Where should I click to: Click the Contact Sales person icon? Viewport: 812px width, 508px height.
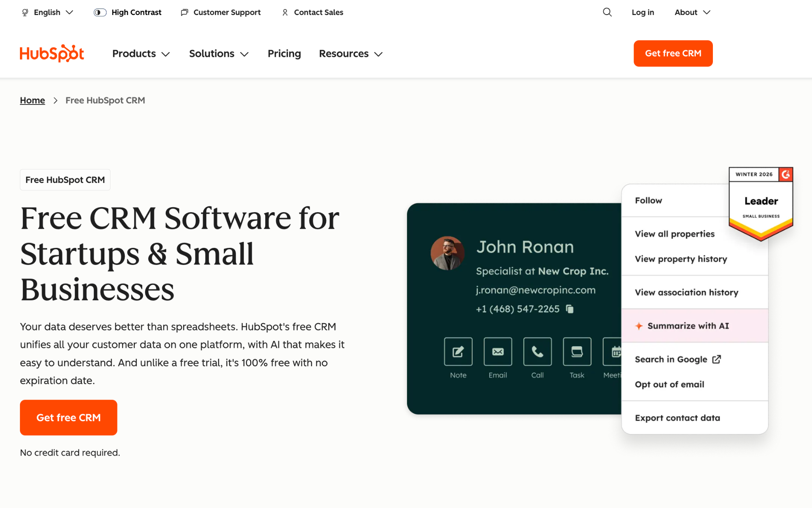click(285, 13)
